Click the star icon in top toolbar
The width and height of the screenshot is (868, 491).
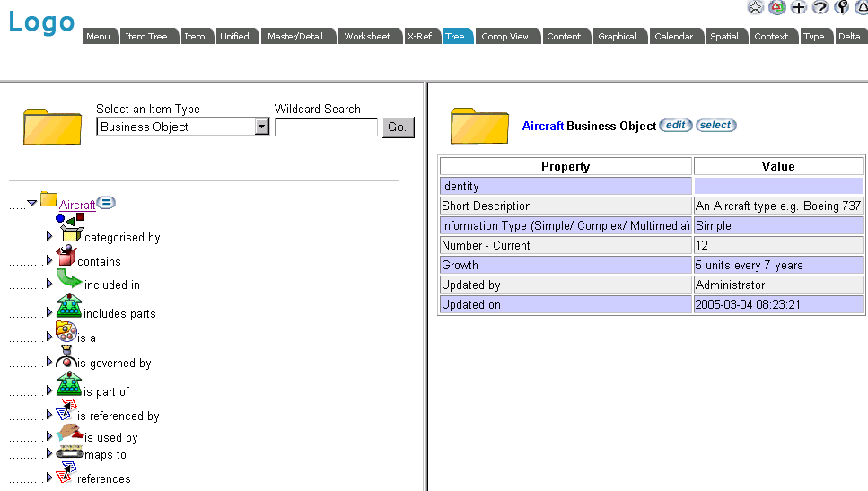[756, 7]
